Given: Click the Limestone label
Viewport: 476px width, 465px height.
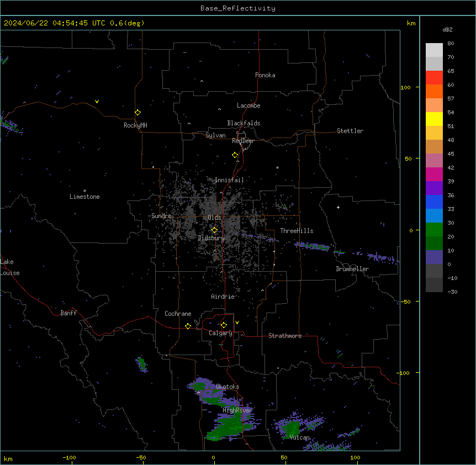Looking at the screenshot, I should (84, 197).
